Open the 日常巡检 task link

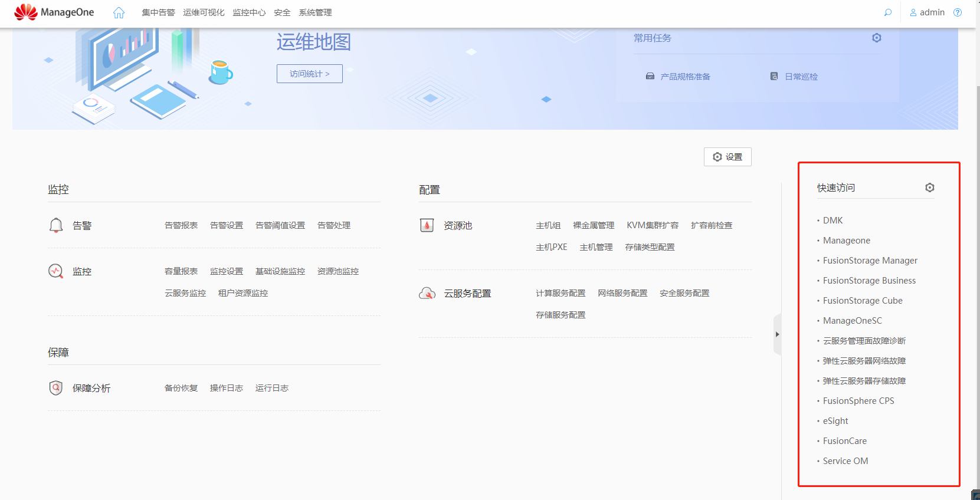click(801, 77)
